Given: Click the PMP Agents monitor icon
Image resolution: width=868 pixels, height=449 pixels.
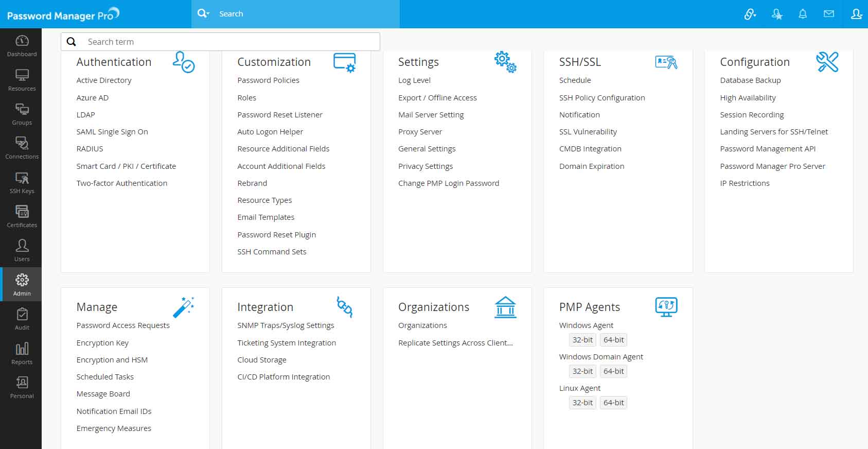Looking at the screenshot, I should tap(666, 307).
